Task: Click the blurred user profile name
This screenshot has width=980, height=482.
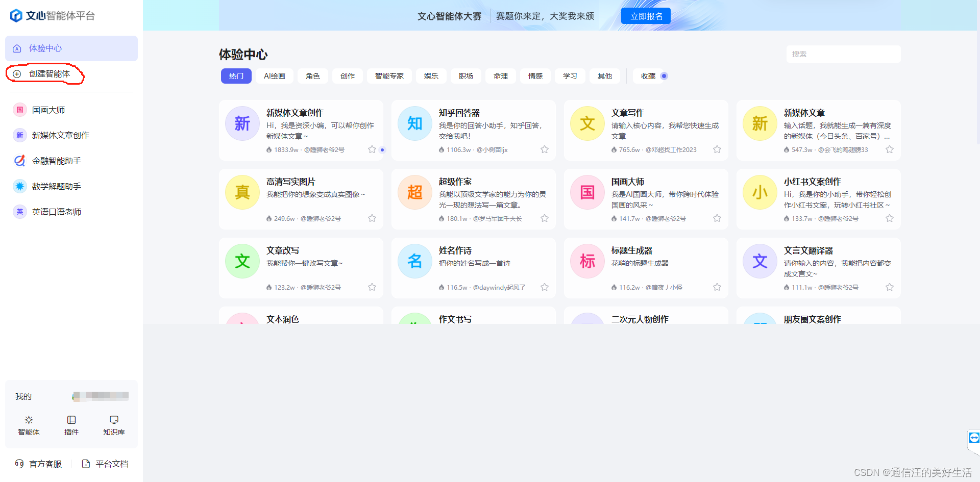Action: click(x=101, y=396)
